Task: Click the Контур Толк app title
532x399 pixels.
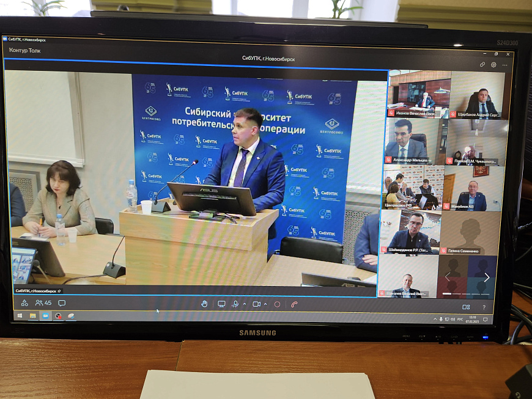Action: (25, 51)
